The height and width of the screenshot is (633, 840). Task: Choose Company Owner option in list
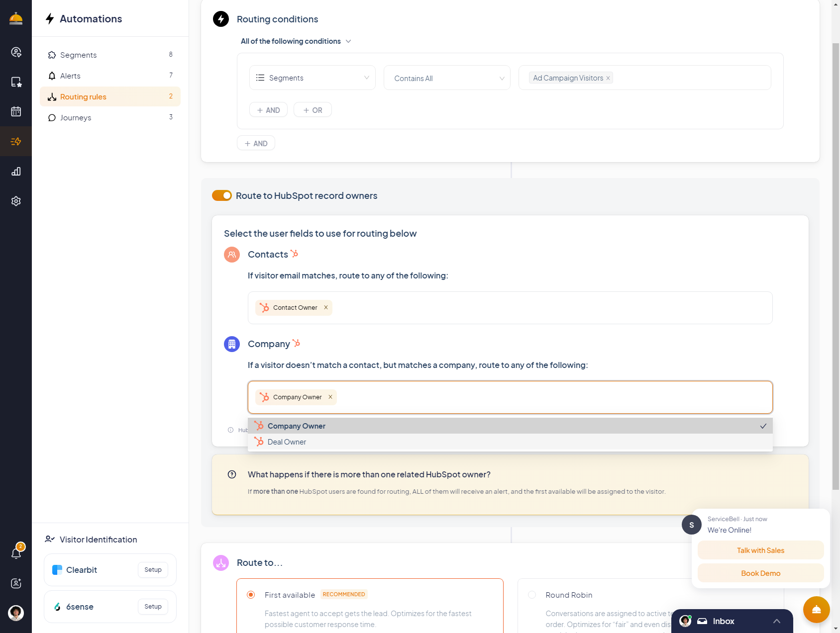click(510, 426)
